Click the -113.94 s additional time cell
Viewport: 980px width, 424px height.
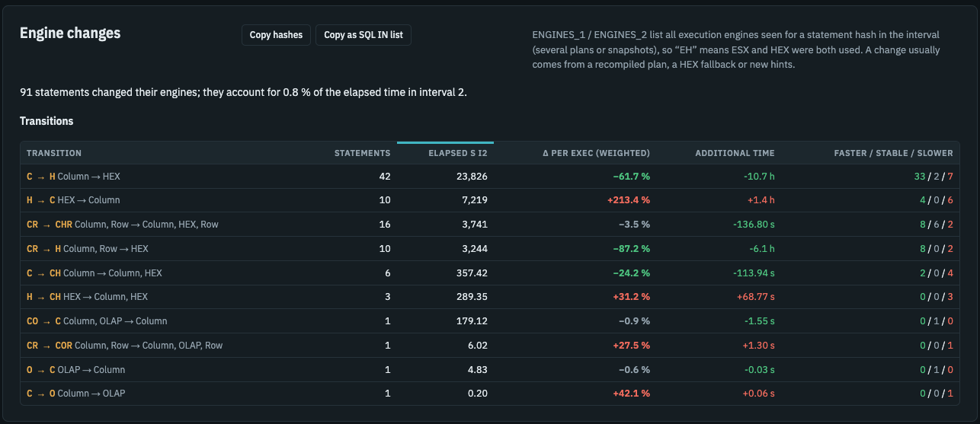pos(755,273)
